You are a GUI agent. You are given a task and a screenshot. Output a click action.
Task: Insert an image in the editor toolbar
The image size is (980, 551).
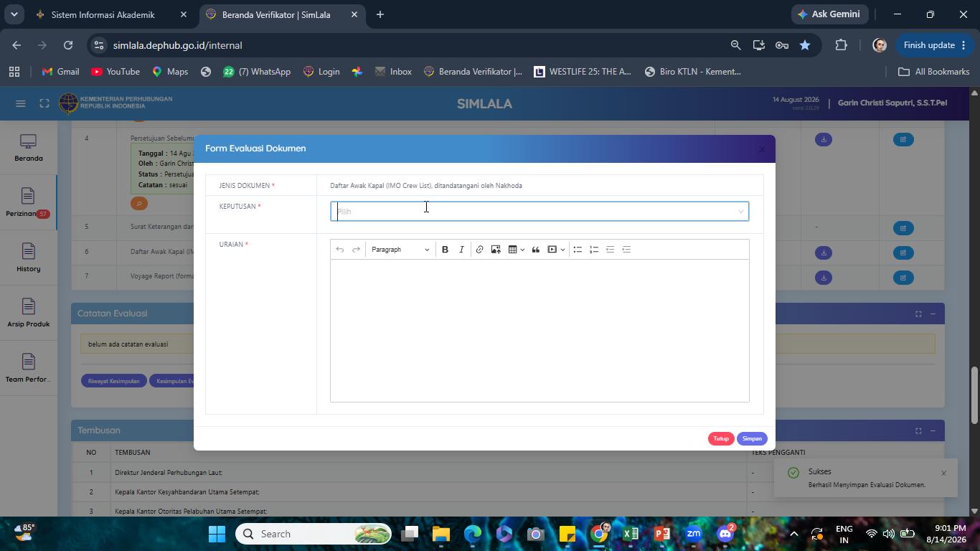[x=496, y=250]
